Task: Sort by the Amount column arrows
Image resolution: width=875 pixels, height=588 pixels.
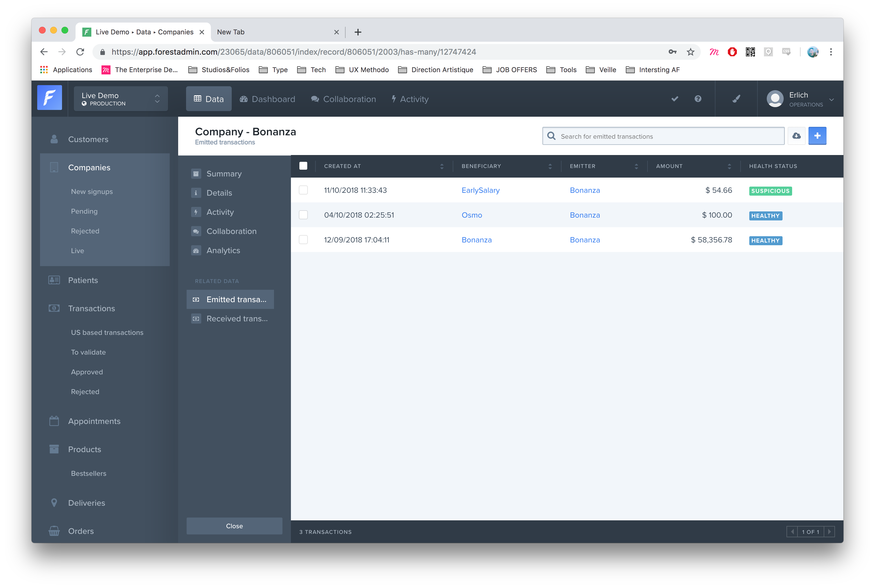Action: (729, 166)
